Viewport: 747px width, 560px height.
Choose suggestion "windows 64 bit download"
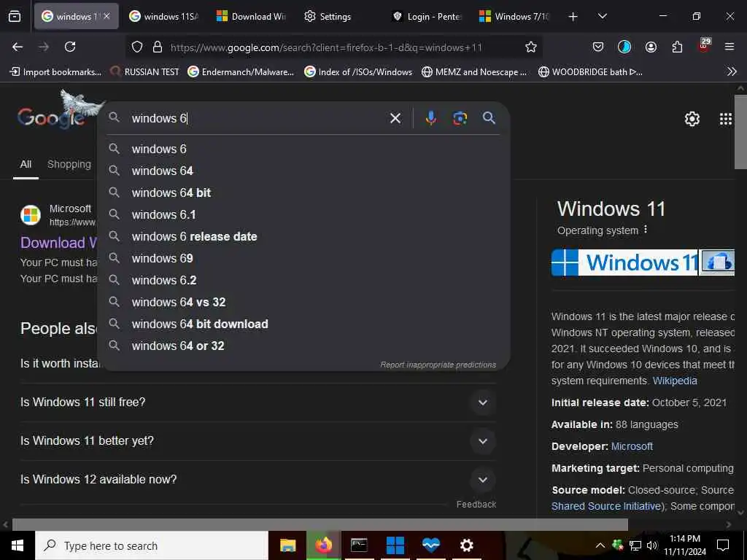click(x=303, y=324)
